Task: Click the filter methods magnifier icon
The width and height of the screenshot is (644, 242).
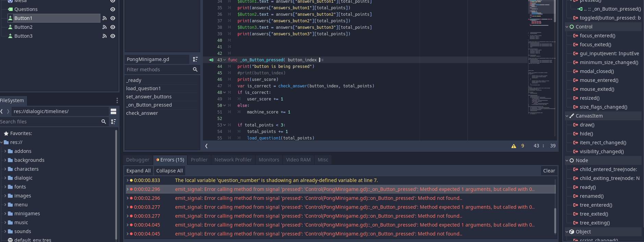Action: point(195,70)
